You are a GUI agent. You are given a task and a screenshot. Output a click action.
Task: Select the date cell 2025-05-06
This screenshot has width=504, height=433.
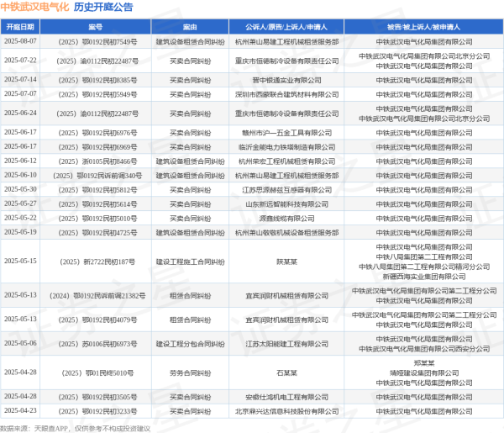pos(20,343)
